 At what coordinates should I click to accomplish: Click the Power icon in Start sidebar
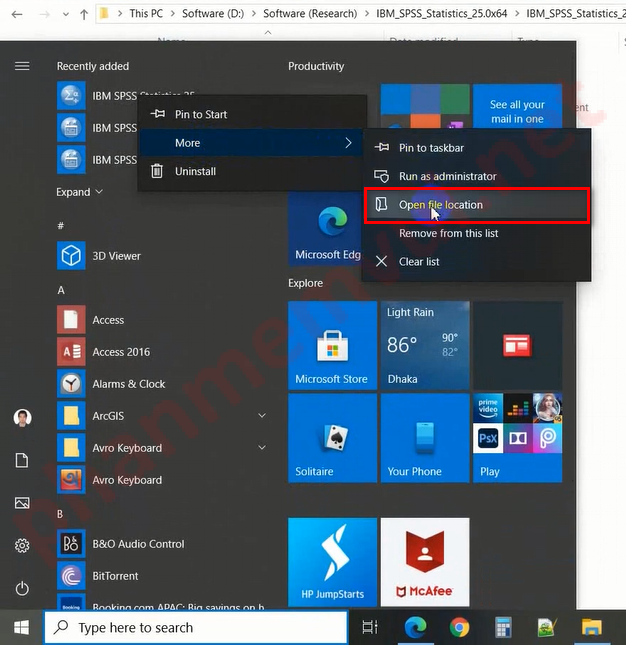22,589
